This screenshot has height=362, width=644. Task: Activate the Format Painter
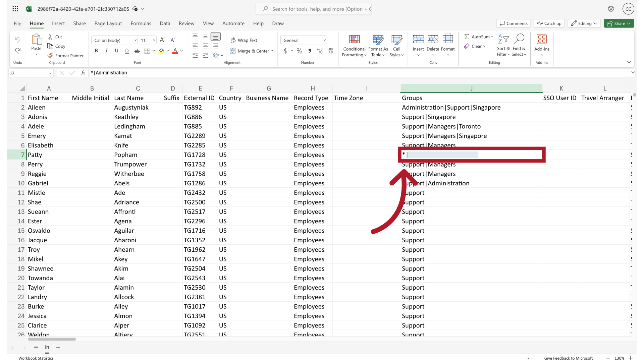(x=66, y=56)
